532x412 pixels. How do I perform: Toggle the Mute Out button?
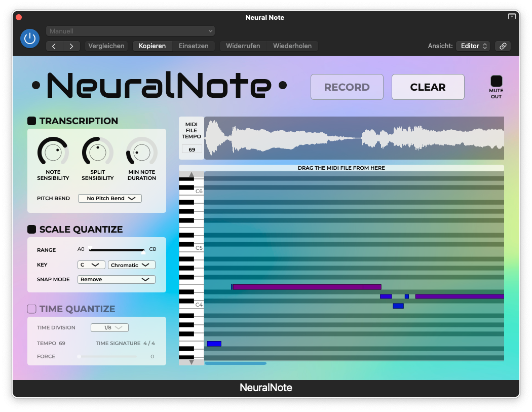click(x=496, y=81)
